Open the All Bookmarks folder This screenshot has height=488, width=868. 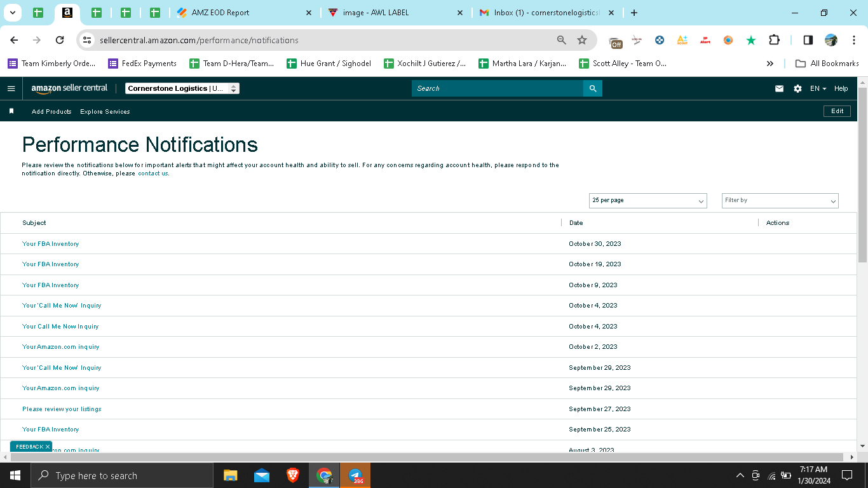[827, 64]
